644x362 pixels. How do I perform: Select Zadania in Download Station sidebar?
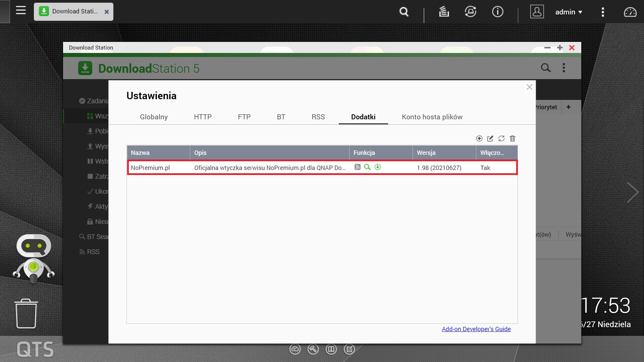click(x=94, y=101)
